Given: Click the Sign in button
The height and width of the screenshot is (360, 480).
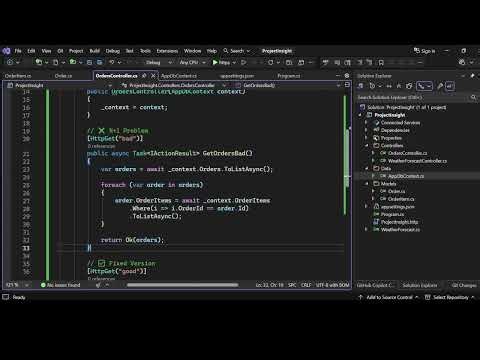Looking at the screenshot, I should pyautogui.click(x=425, y=51).
